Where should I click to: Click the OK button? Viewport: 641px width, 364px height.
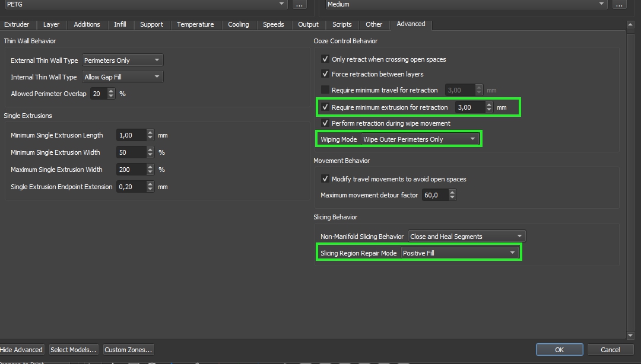coord(559,350)
